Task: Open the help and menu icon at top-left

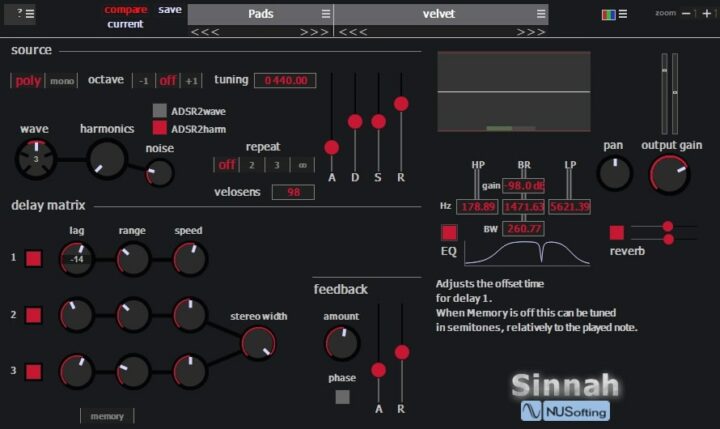Action: coord(25,14)
